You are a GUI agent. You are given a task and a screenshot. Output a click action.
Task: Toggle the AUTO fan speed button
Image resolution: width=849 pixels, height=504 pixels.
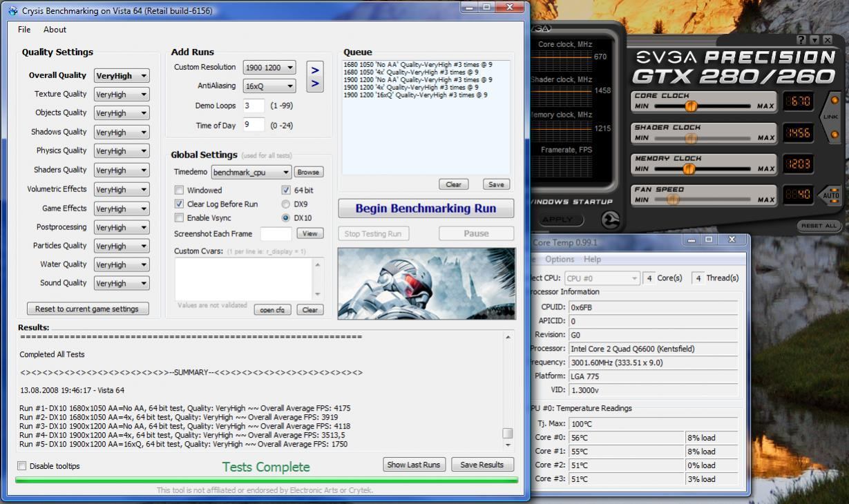pos(831,195)
